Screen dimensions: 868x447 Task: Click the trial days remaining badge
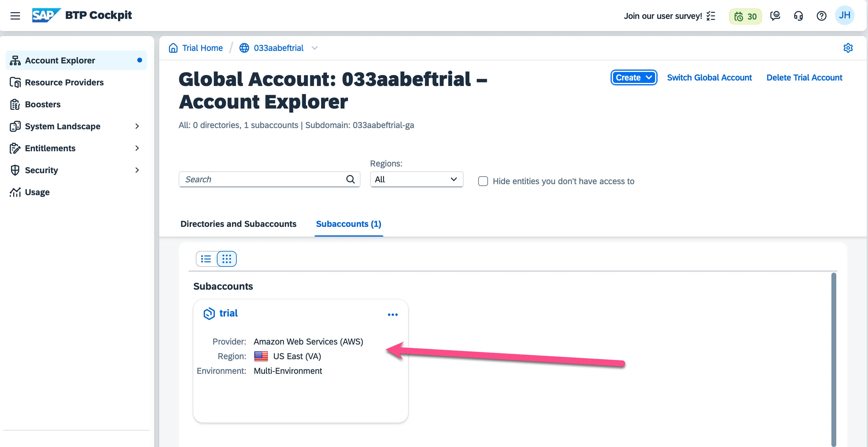click(x=745, y=16)
